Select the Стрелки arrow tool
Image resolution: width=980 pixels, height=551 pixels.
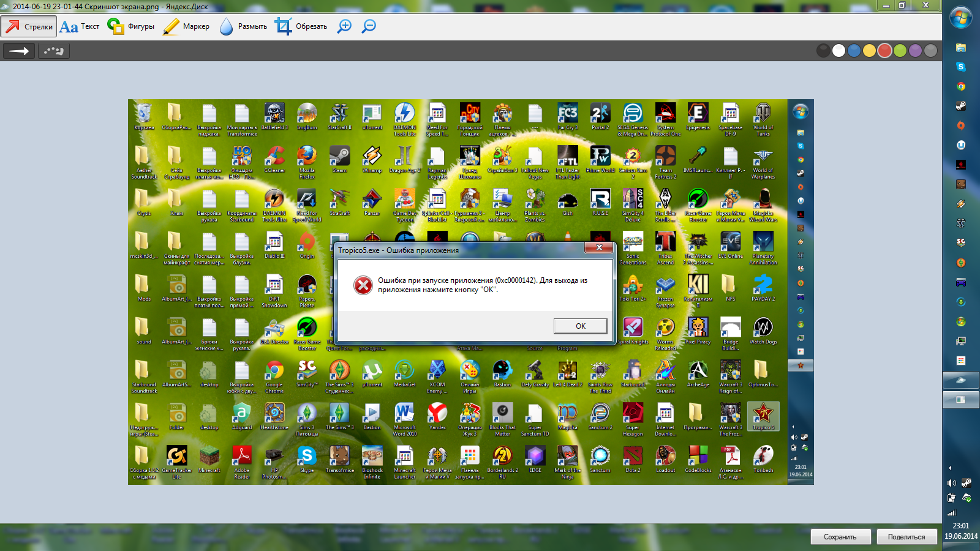[29, 26]
